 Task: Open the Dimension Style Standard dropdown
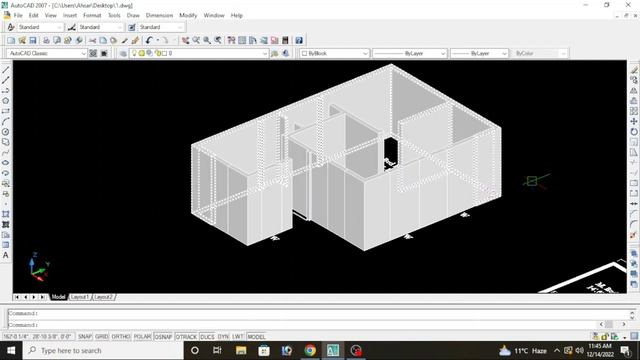pyautogui.click(x=100, y=27)
